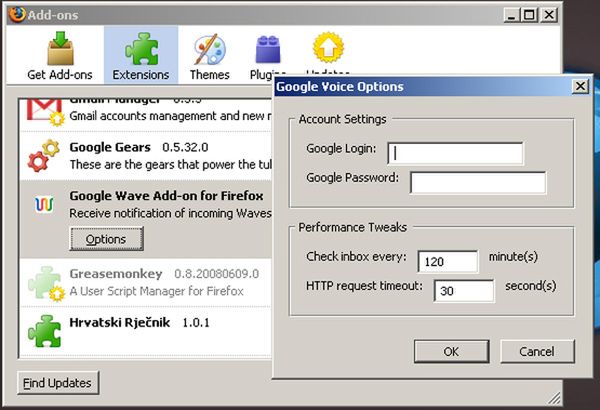The width and height of the screenshot is (600, 410).
Task: Click Find Updates button
Action: (x=58, y=383)
